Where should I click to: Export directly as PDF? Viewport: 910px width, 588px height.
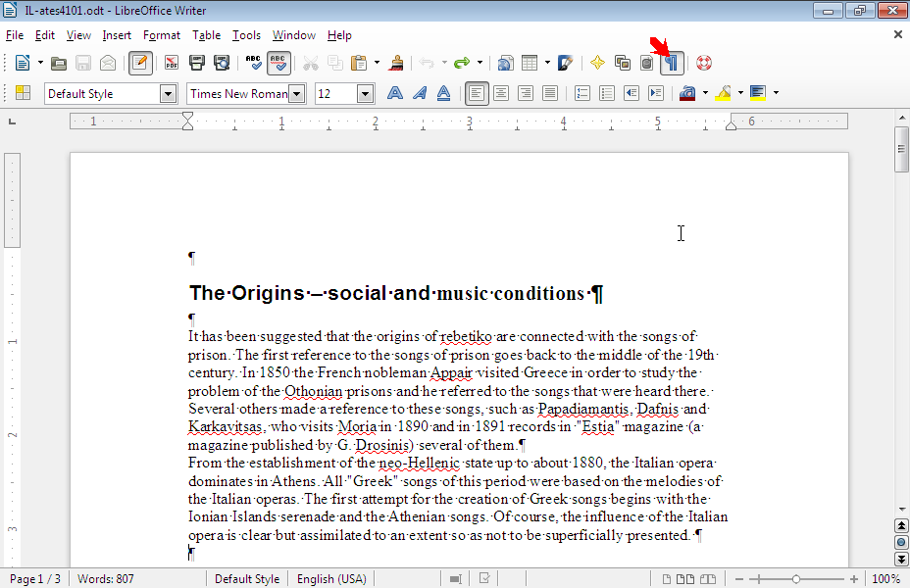click(172, 63)
